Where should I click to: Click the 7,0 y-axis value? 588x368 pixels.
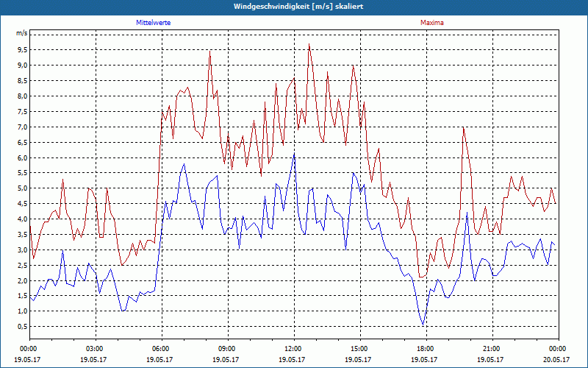[23, 127]
